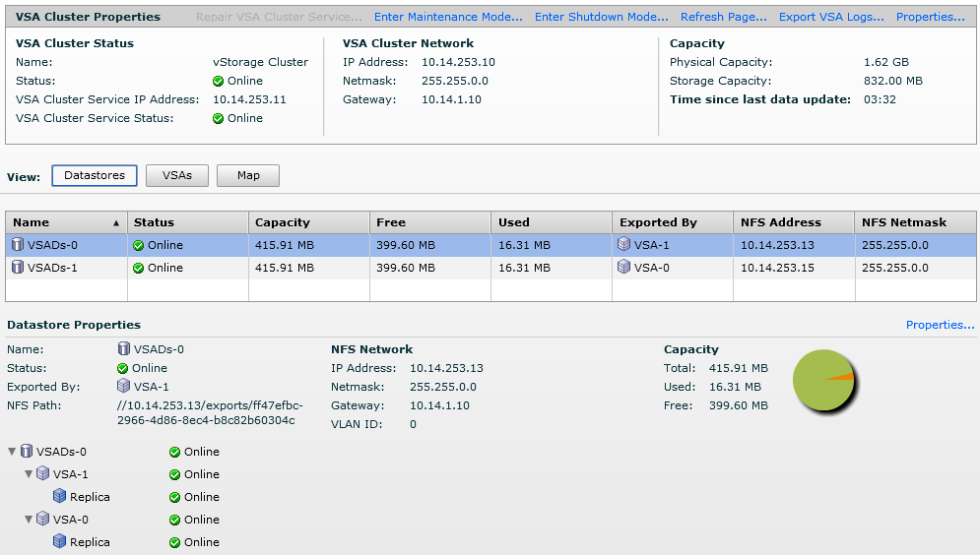Screen dimensions: 980x555
Task: Click Enter Maintenance Mode link
Action: coord(448,17)
